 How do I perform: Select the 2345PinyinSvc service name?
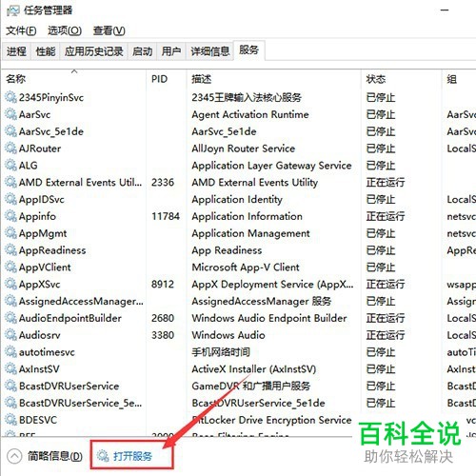[x=51, y=97]
